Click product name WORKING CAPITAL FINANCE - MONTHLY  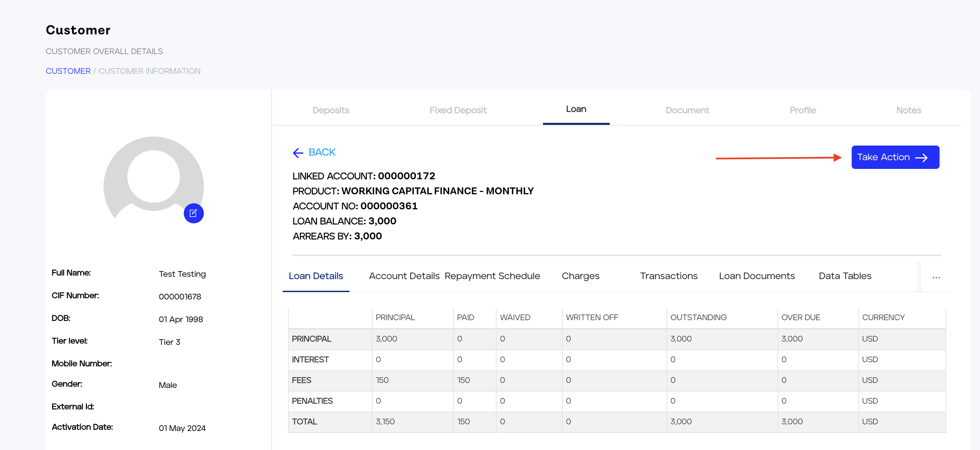pos(437,191)
